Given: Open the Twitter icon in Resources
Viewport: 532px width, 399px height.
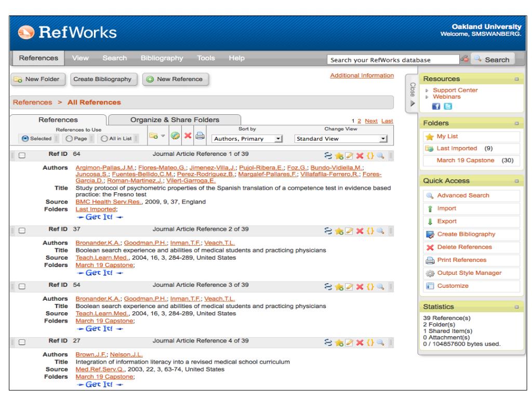Looking at the screenshot, I should (448, 106).
